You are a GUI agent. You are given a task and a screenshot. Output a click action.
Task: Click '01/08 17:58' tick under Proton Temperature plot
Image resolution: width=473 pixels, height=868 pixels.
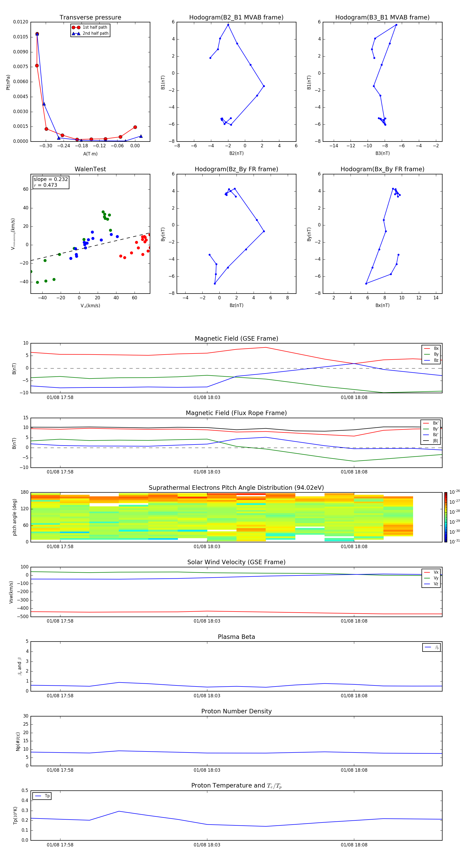(60, 845)
